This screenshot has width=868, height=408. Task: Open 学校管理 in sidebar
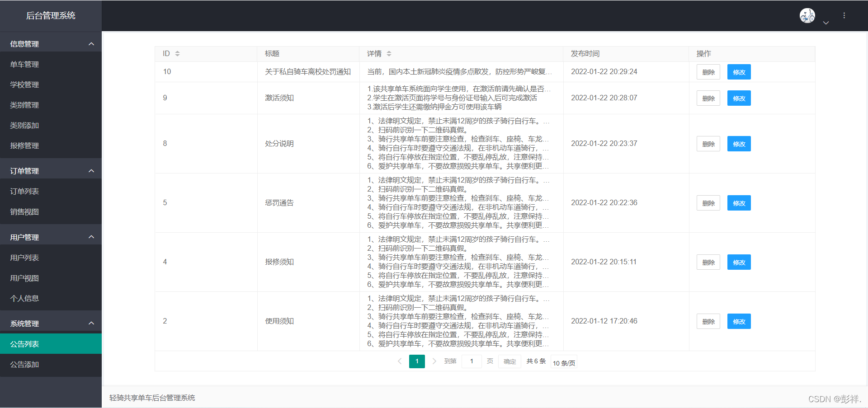pos(51,84)
